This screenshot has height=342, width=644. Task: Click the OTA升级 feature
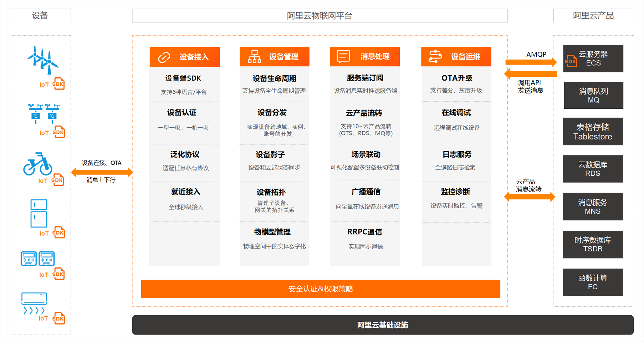(x=457, y=78)
